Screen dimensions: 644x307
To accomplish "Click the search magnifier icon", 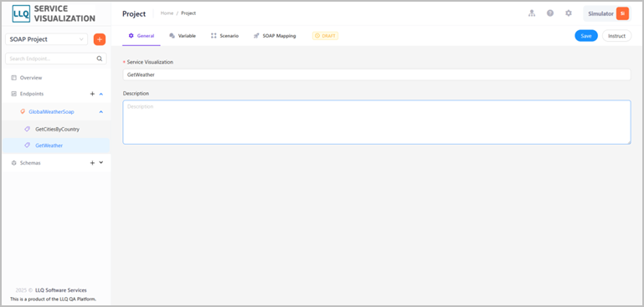I will pyautogui.click(x=100, y=59).
